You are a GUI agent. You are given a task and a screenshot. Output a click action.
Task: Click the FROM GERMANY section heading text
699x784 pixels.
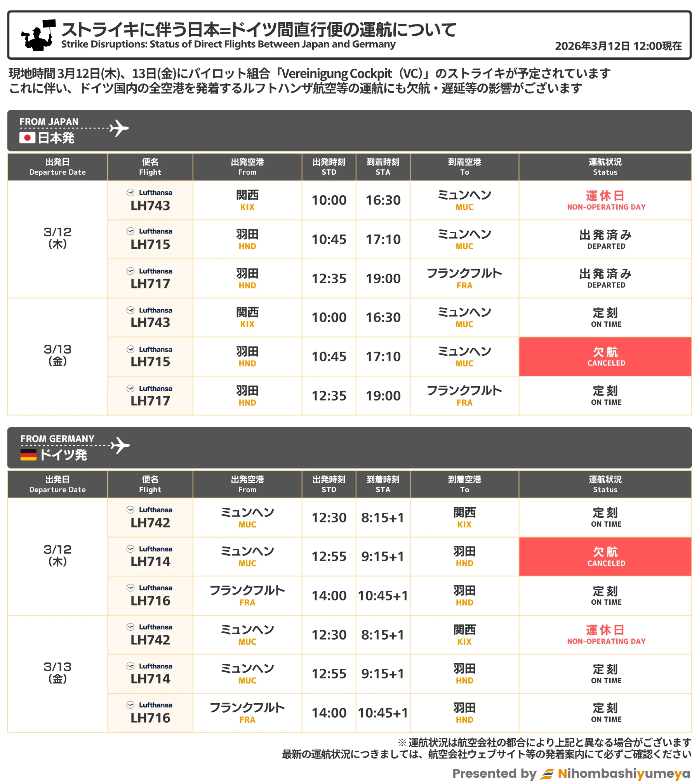click(x=57, y=439)
